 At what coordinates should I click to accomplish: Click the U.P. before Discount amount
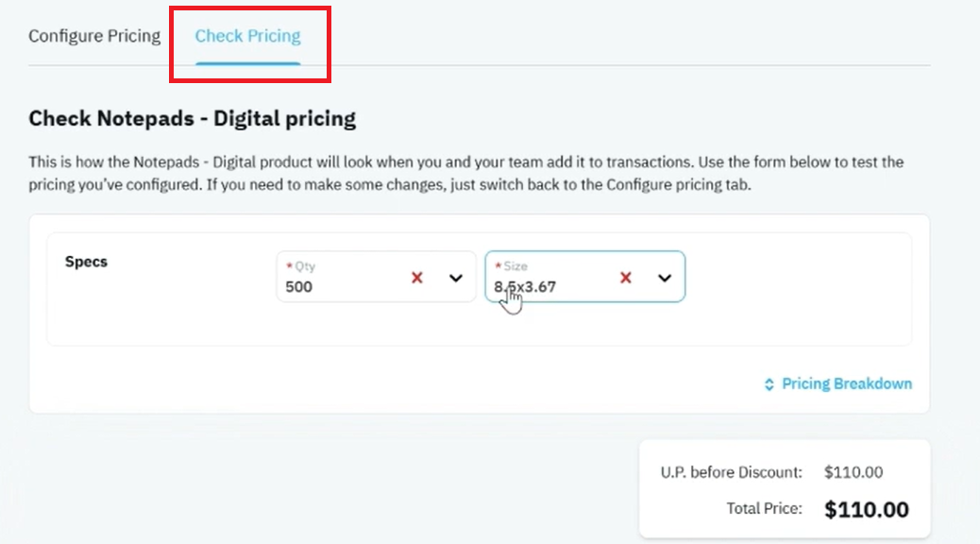(853, 472)
